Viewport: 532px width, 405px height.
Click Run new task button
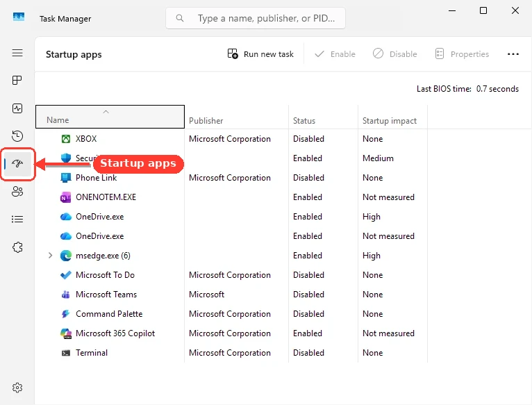click(x=260, y=54)
